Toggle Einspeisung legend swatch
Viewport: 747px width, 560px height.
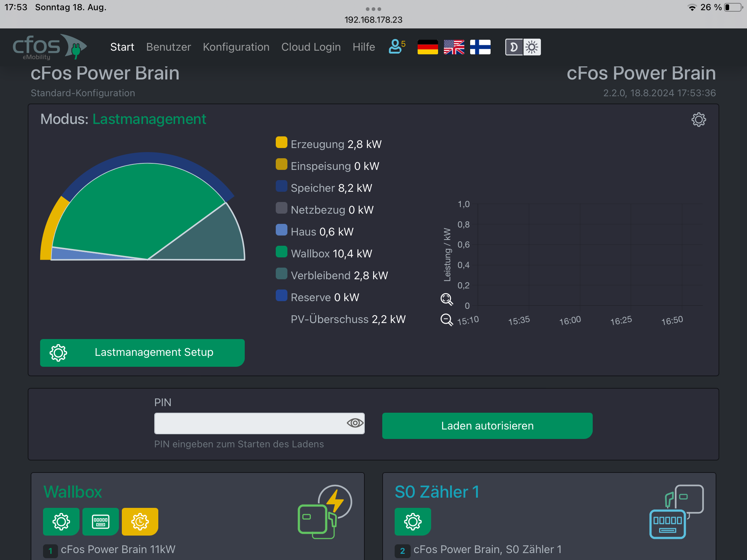(282, 164)
